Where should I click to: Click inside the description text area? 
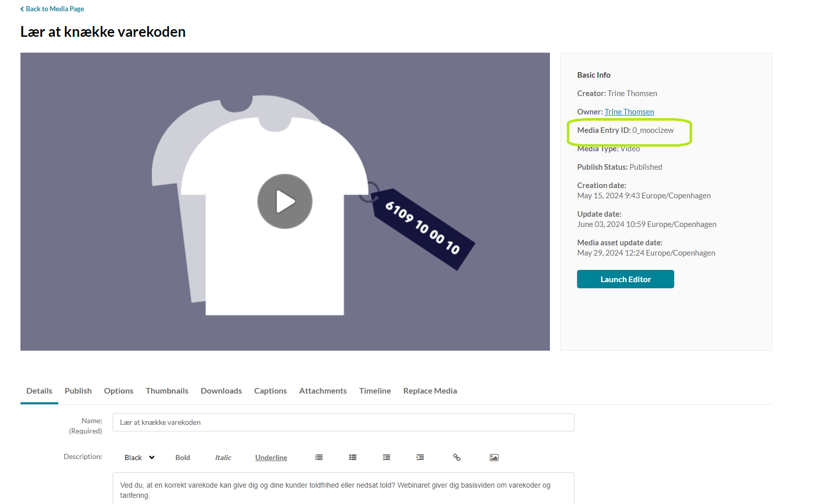(x=343, y=490)
